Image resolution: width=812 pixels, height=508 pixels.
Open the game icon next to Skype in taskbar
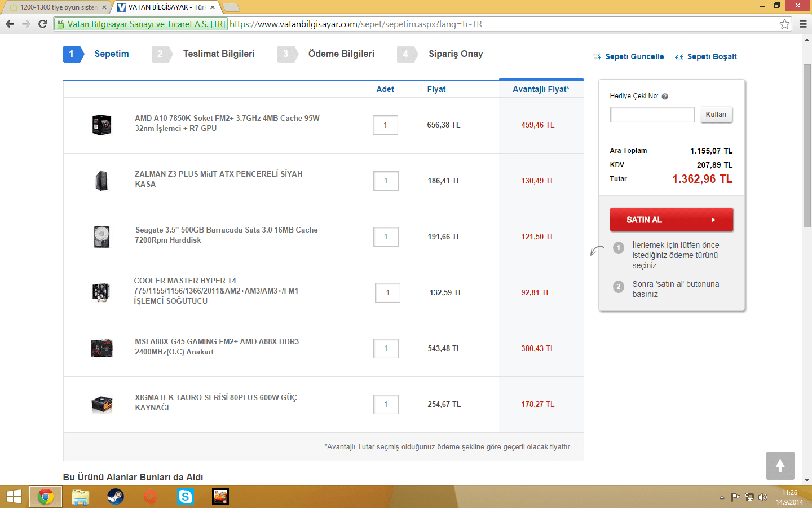pyautogui.click(x=220, y=497)
